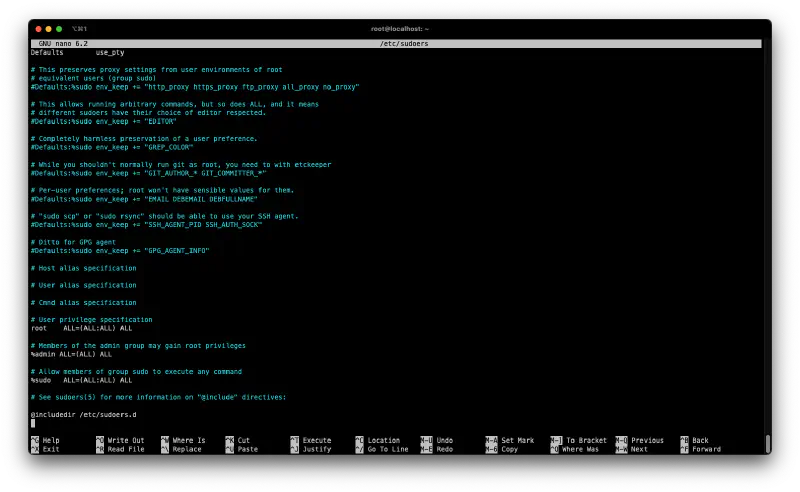The image size is (800, 492).
Task: Click the Where Is search shortcut
Action: (x=183, y=440)
